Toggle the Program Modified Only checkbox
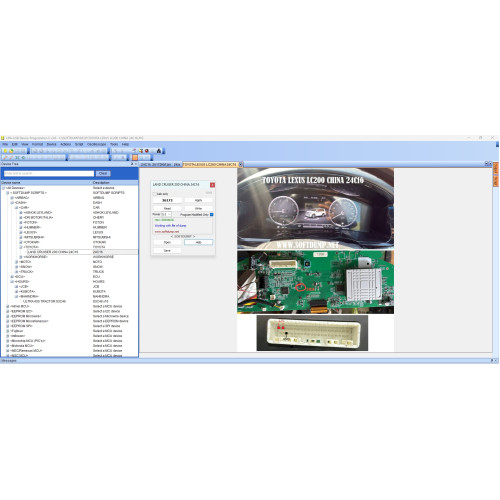The image size is (500, 500). point(212,215)
